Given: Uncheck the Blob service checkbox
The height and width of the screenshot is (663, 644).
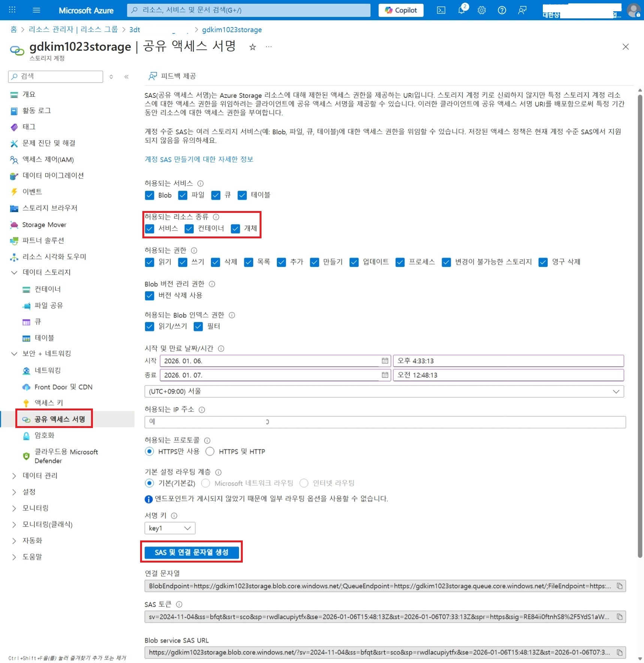Looking at the screenshot, I should 149,195.
